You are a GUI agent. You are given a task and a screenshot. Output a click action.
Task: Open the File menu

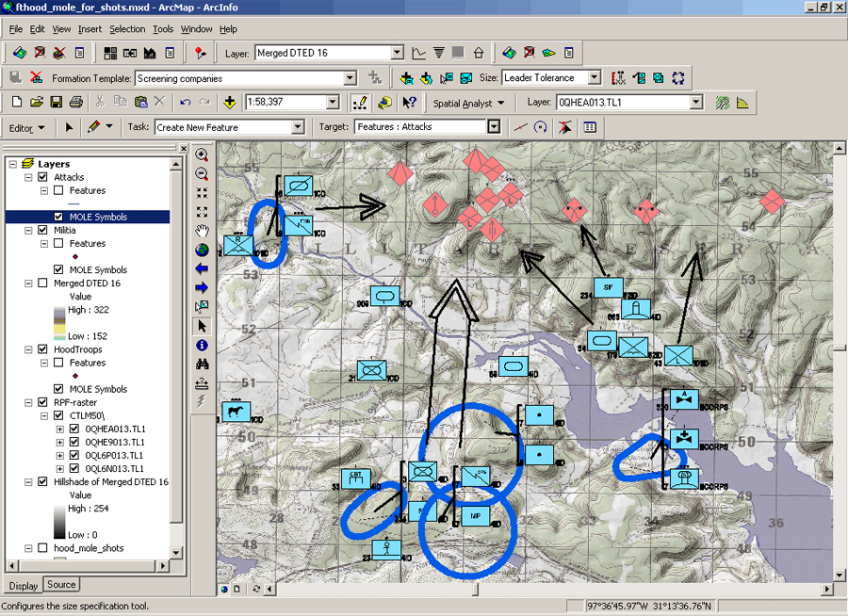click(x=16, y=29)
